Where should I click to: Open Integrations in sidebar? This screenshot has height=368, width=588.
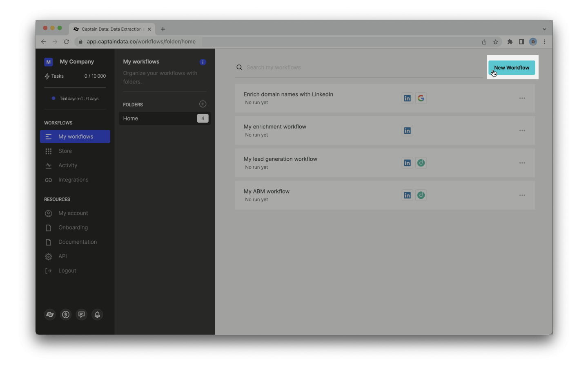pos(75,180)
